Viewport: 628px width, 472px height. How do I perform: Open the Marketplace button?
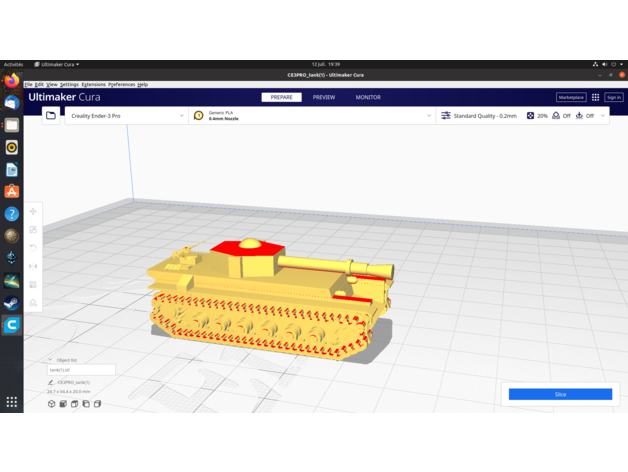pos(571,97)
